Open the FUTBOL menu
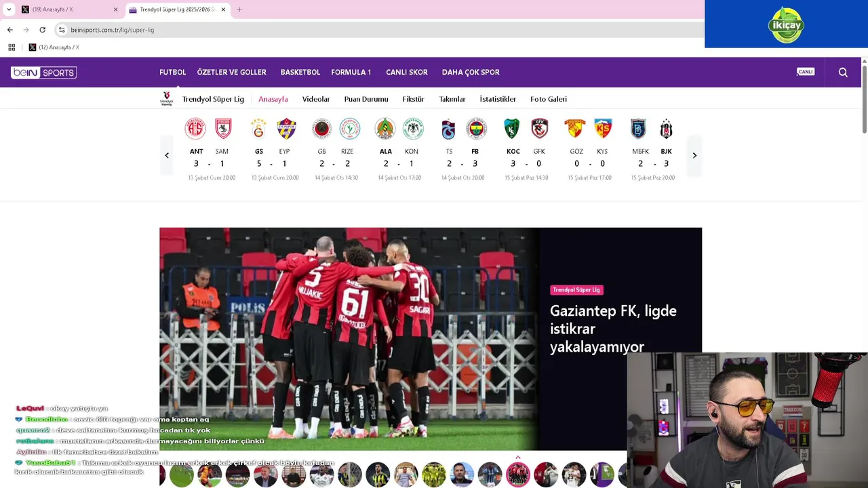Image resolution: width=868 pixels, height=488 pixels. [x=172, y=73]
